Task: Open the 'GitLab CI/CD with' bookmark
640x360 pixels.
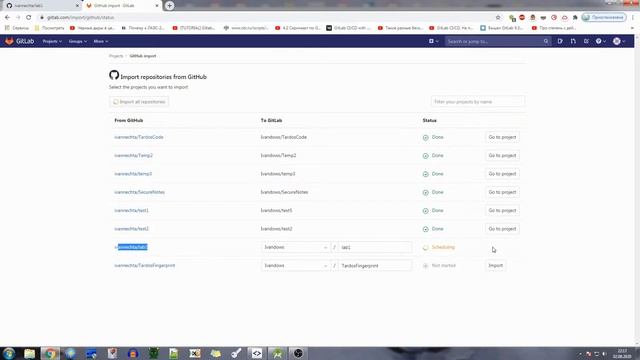Action: point(348,28)
